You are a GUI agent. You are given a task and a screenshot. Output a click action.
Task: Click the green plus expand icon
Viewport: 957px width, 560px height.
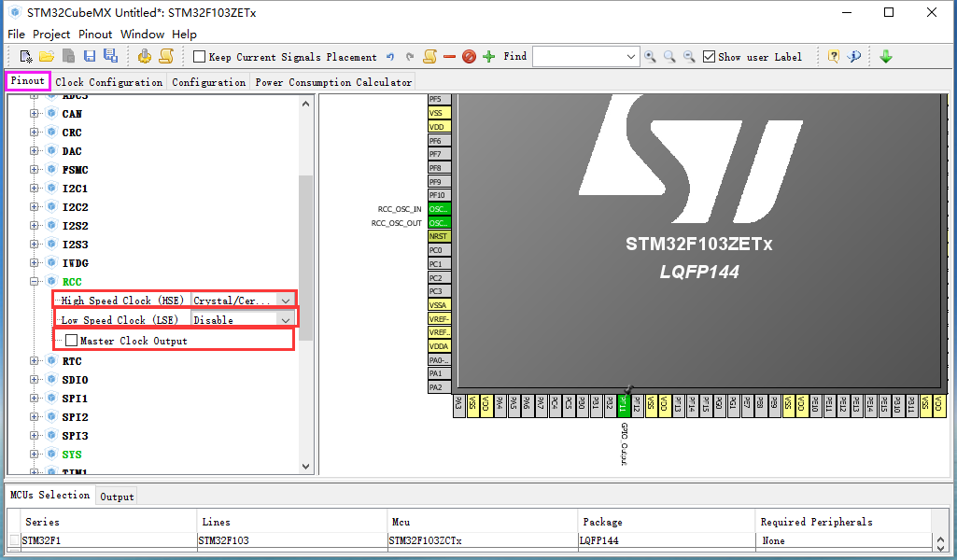[488, 57]
